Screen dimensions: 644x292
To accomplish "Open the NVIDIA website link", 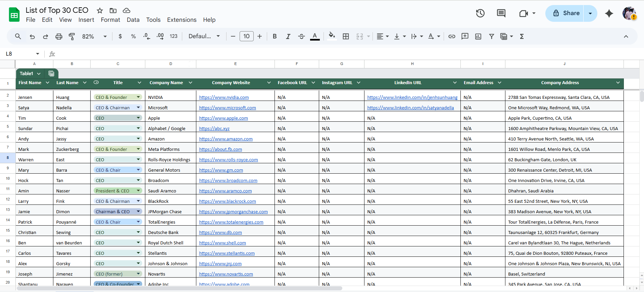I will [x=224, y=98].
